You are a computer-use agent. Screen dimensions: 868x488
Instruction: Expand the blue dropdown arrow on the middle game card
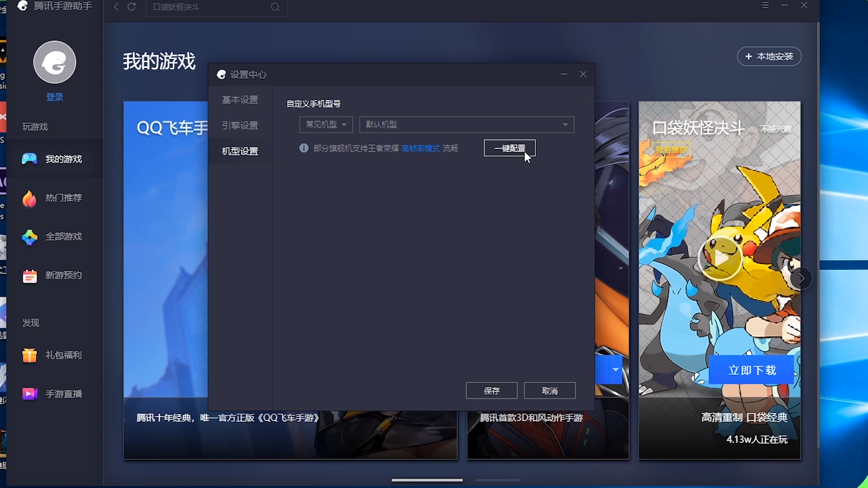pos(615,370)
